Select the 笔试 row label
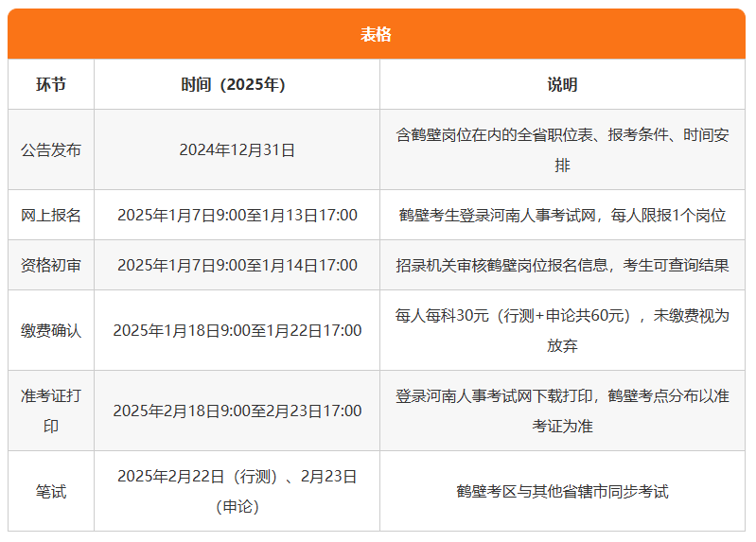The height and width of the screenshot is (542, 756). tap(51, 491)
